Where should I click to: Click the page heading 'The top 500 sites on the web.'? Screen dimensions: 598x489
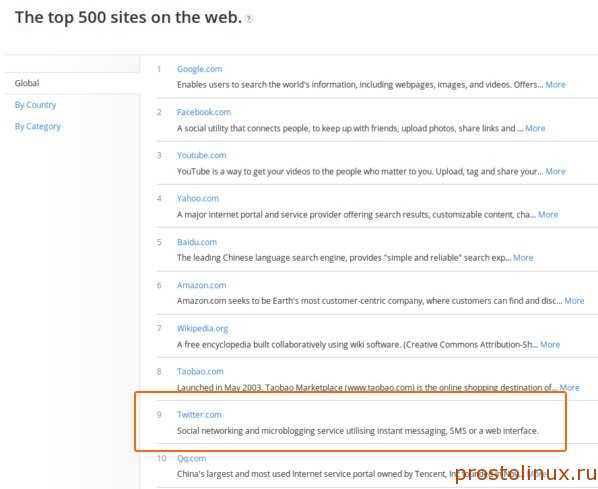[128, 18]
